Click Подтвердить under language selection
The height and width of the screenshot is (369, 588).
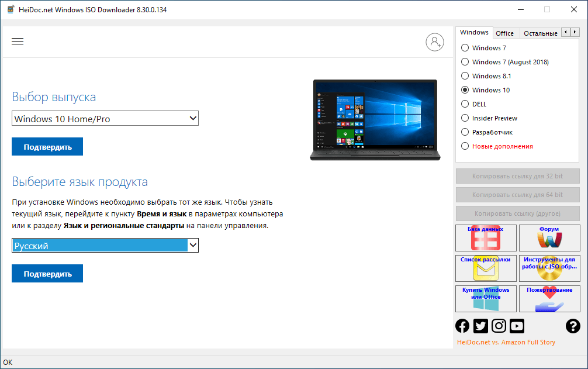click(x=47, y=274)
